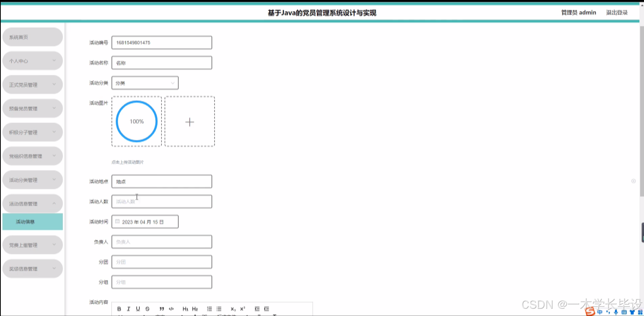Focus the 活动人数 input field

tap(162, 202)
